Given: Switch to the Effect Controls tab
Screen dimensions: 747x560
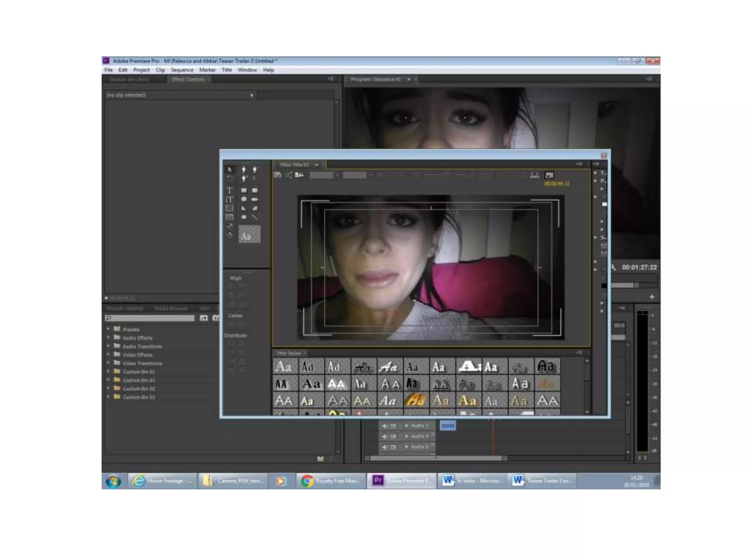Looking at the screenshot, I should (x=188, y=79).
